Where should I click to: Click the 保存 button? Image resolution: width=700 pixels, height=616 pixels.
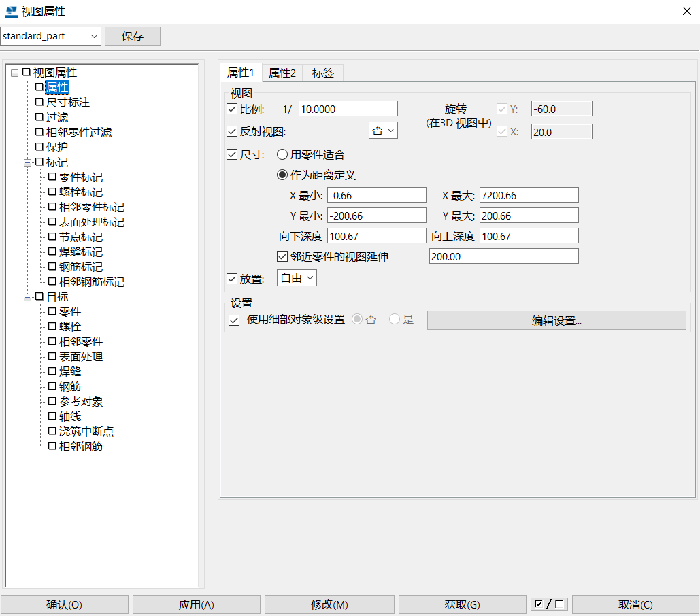click(x=132, y=35)
